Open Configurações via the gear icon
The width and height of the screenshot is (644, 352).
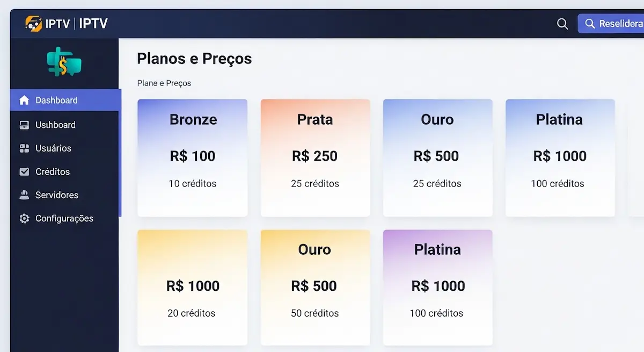coord(24,218)
